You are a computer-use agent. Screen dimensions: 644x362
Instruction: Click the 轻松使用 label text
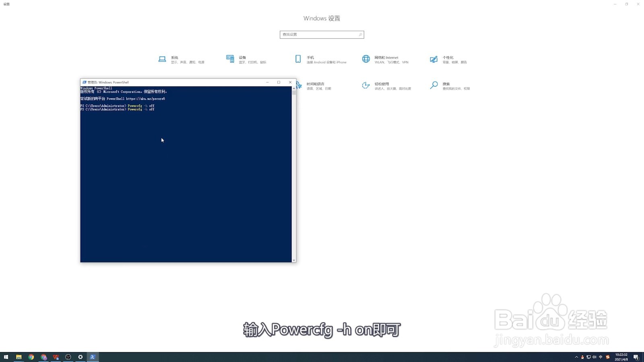(x=382, y=84)
